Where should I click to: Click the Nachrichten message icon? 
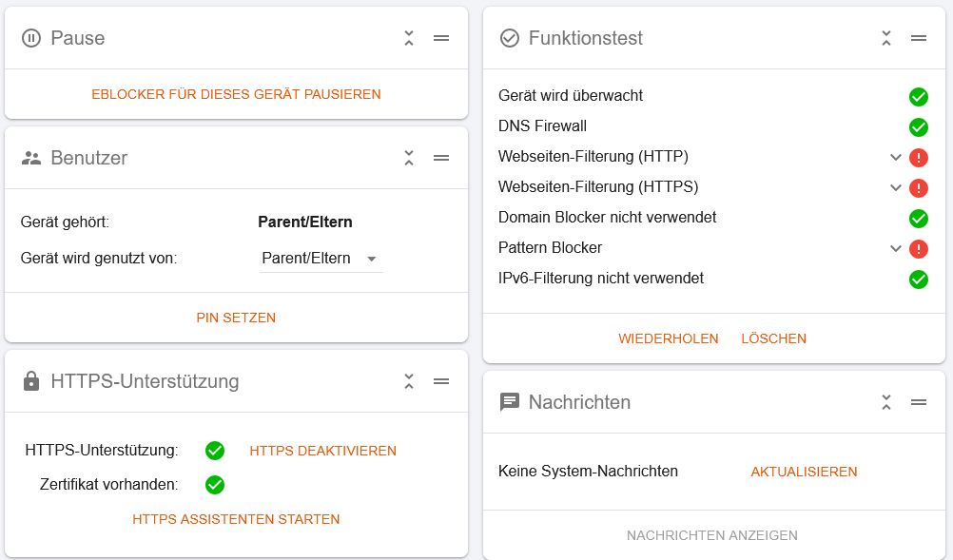point(510,402)
